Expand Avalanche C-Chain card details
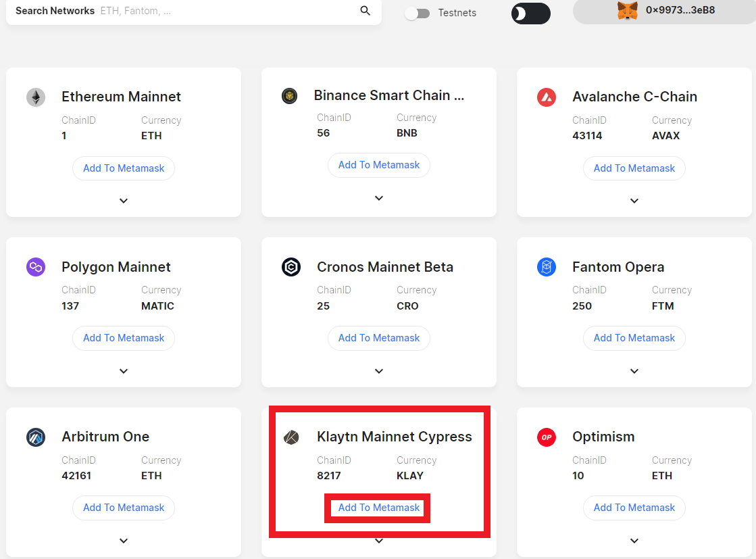Screen dimensions: 756x559 [x=634, y=201]
